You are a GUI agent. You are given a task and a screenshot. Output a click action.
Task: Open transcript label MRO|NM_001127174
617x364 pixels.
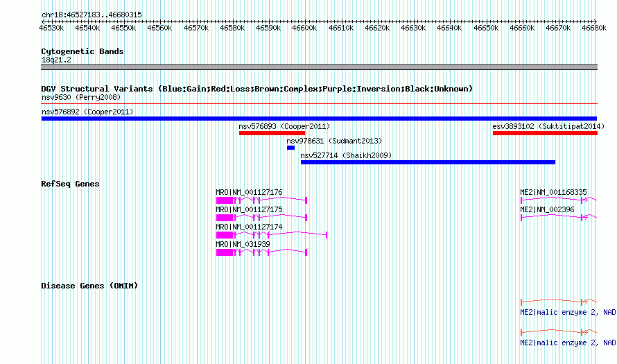[x=249, y=227]
